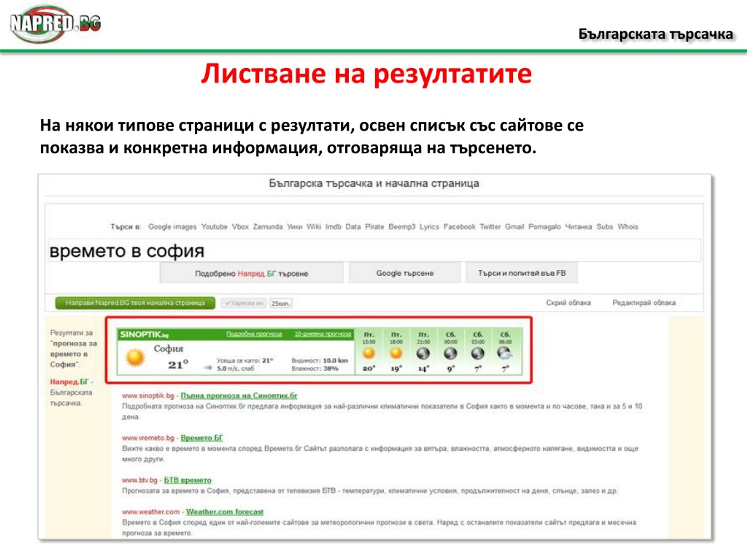This screenshot has height=560, width=747.
Task: Search in Data
Action: pos(353,227)
